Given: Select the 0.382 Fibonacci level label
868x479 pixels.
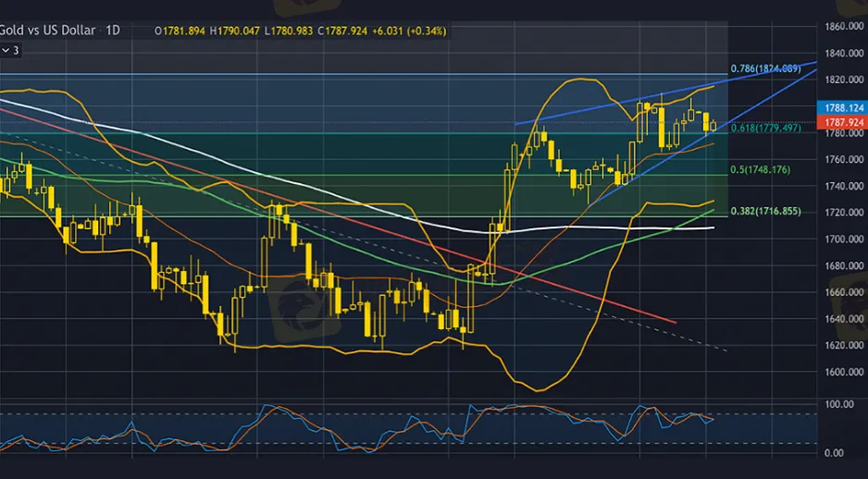Looking at the screenshot, I should (765, 212).
